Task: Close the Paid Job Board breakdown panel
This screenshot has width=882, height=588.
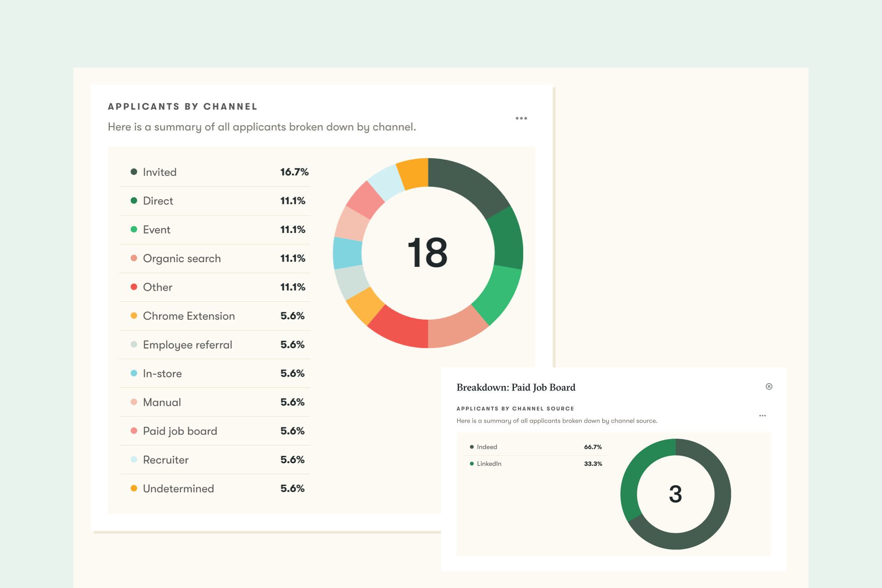Action: click(769, 386)
